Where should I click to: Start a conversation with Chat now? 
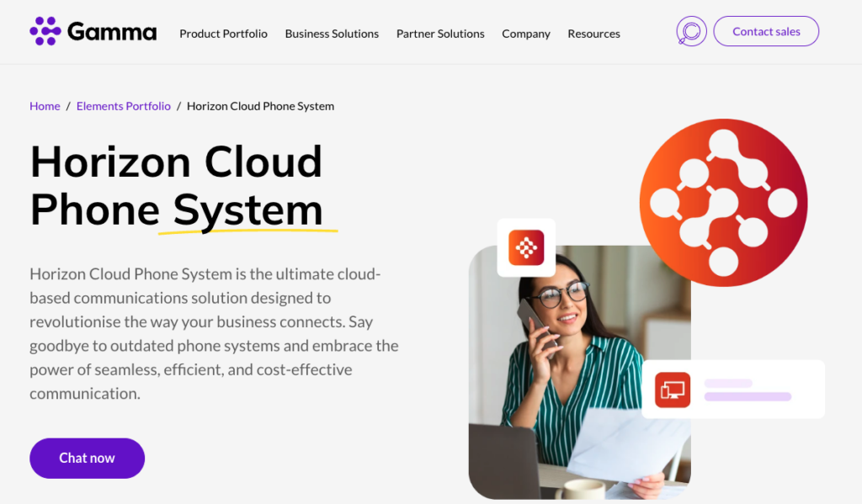[x=87, y=458]
